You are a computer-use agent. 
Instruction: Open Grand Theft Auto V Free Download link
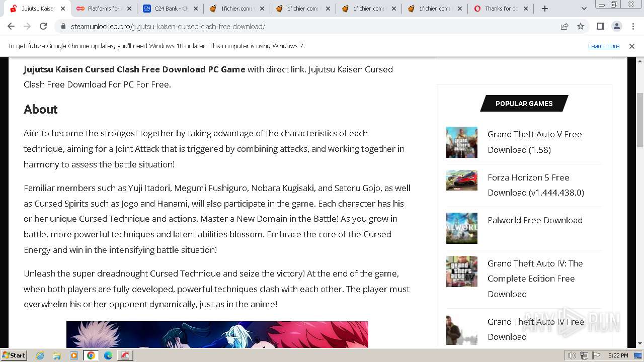(534, 142)
